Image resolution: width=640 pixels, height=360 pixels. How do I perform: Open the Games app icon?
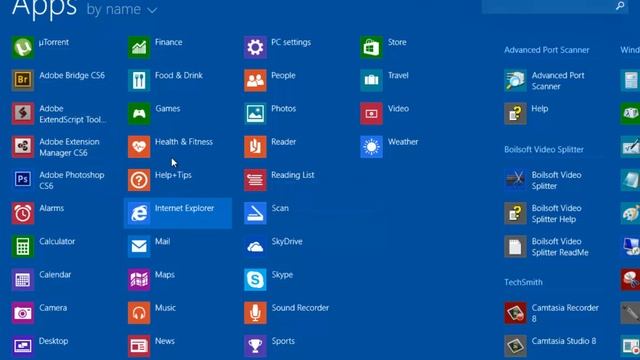pyautogui.click(x=139, y=113)
